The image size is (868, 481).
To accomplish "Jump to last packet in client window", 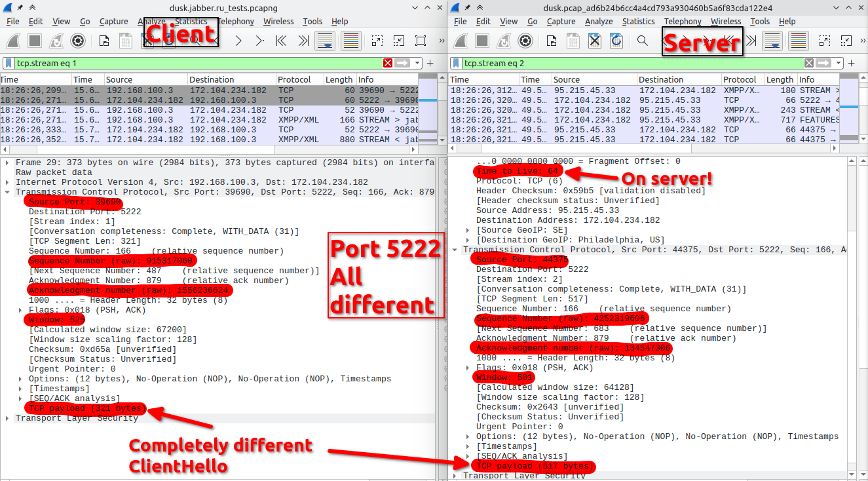I will (303, 41).
